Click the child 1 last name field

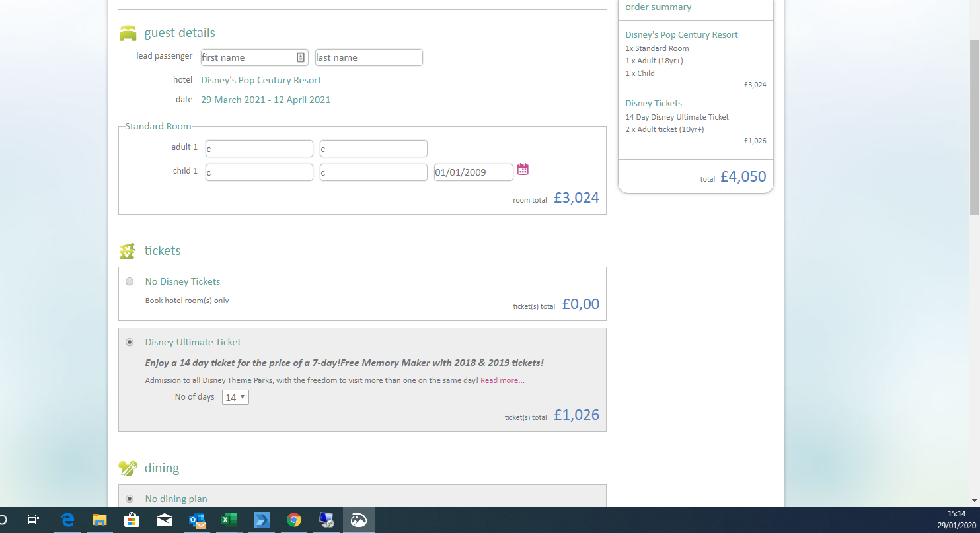[x=373, y=172]
